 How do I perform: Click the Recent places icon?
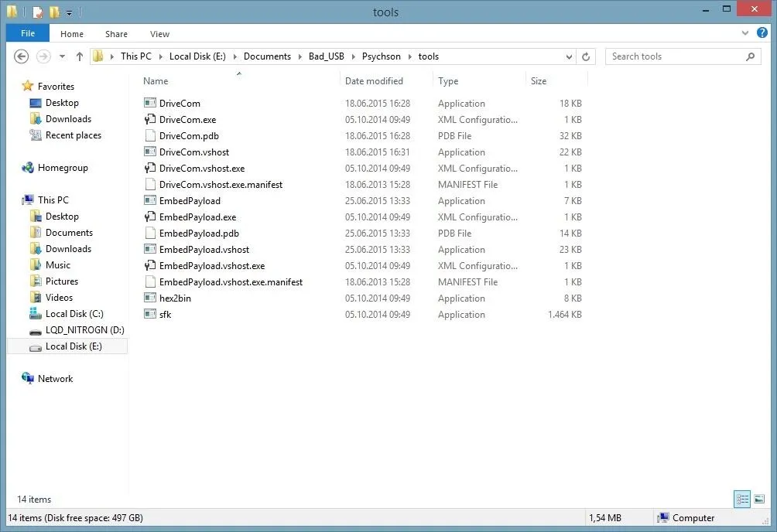pos(36,135)
